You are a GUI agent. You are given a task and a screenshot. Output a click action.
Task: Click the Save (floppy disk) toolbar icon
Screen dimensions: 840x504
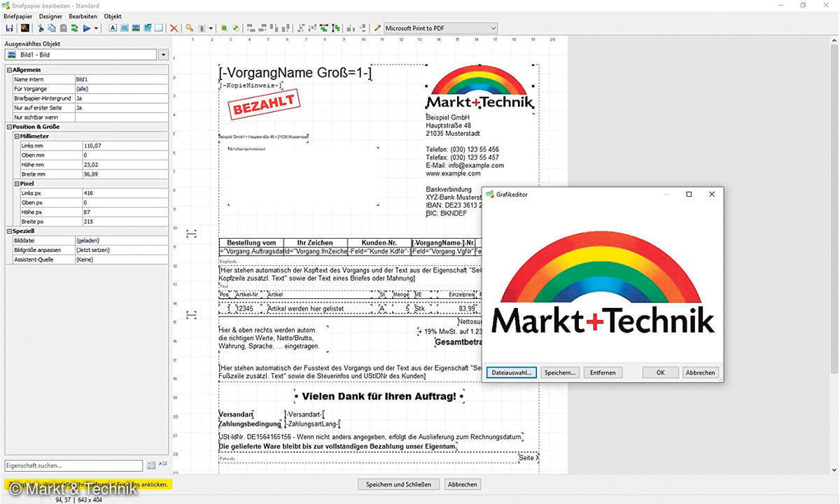pos(9,28)
